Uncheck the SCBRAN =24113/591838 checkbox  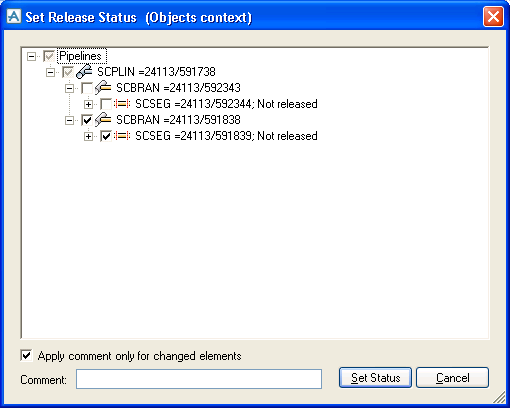tap(87, 120)
